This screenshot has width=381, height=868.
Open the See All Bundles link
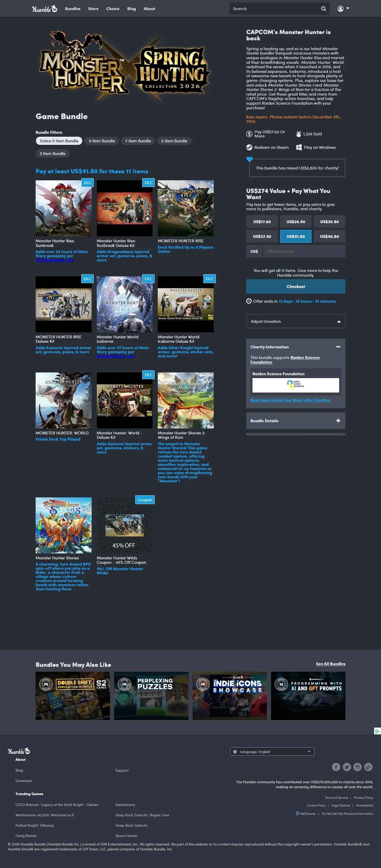330,664
